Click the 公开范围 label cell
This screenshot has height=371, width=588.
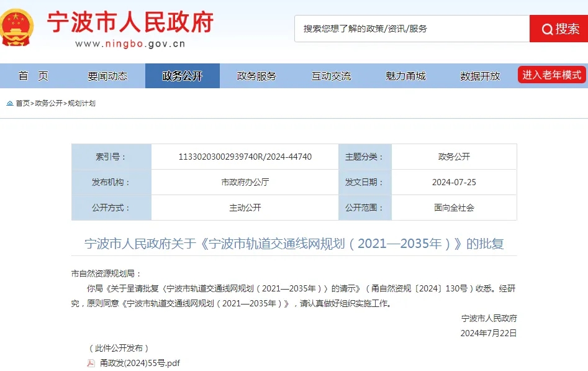click(x=365, y=208)
